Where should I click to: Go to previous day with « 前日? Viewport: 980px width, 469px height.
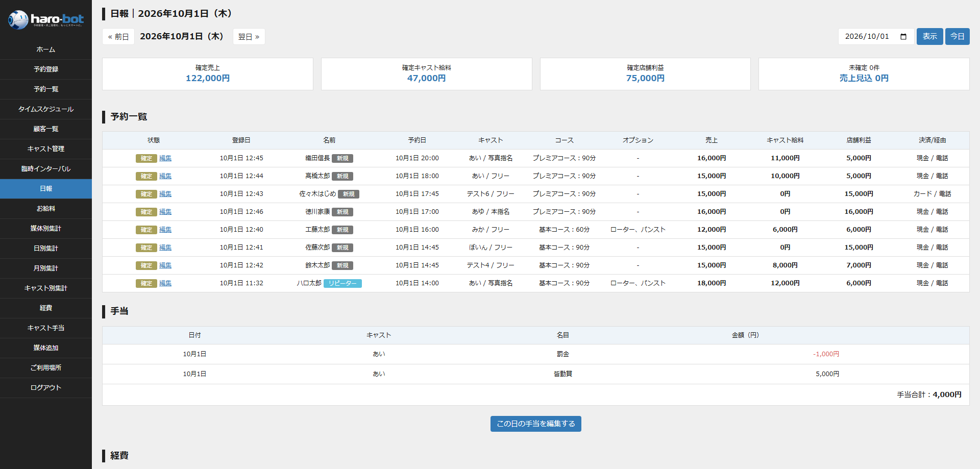(x=118, y=37)
